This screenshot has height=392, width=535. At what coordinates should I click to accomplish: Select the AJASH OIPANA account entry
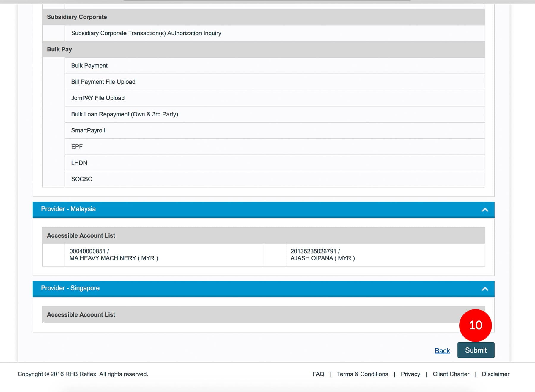coord(322,255)
